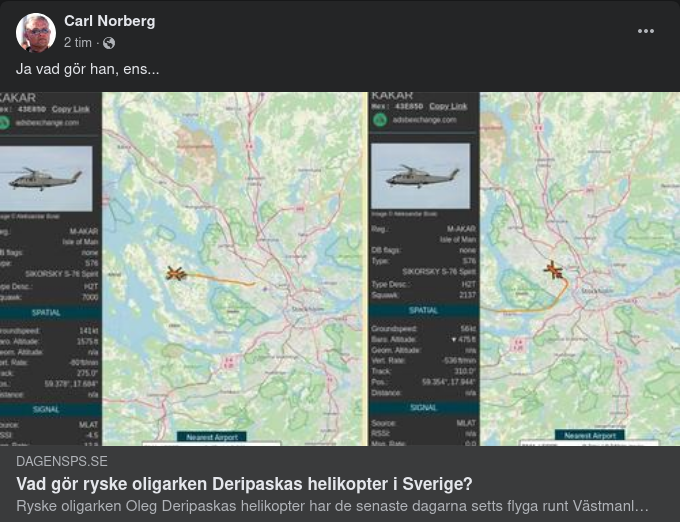The height and width of the screenshot is (522, 680).
Task: Click the green adsbexchange icon in left panel
Action: [x=4, y=122]
